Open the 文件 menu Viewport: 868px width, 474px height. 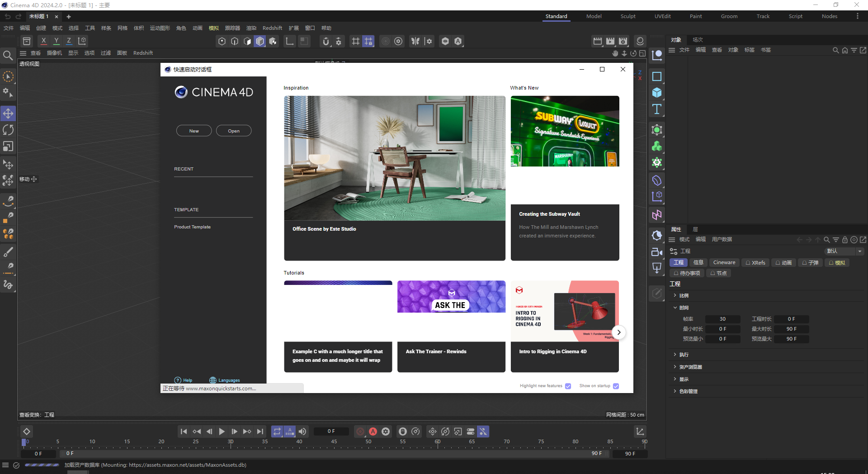pos(9,28)
